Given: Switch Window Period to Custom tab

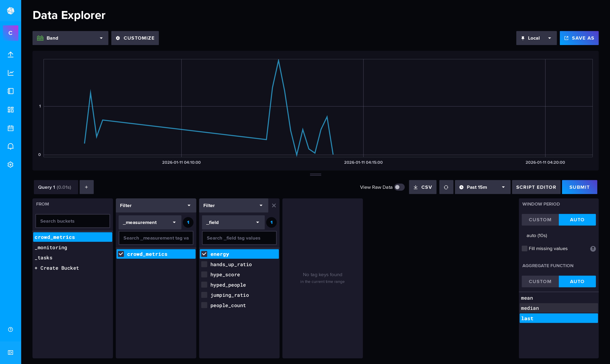Looking at the screenshot, I should point(540,220).
